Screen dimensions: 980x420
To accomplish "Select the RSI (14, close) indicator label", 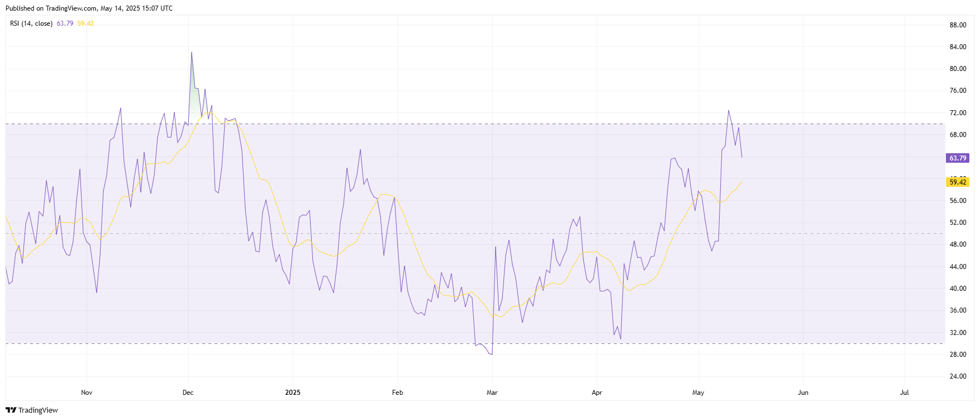I will (x=31, y=23).
